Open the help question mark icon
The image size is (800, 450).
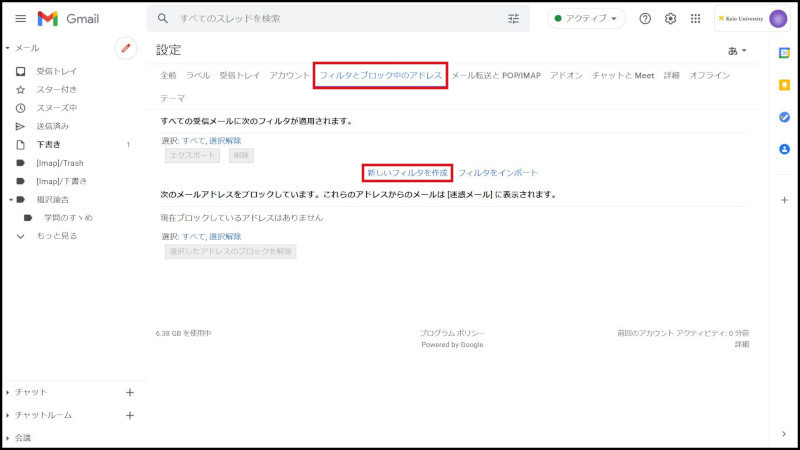645,19
